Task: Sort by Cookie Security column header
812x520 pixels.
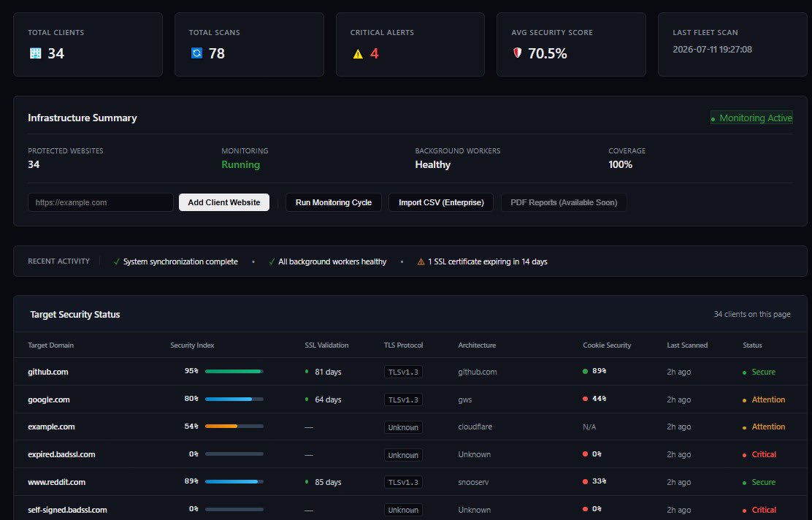Action: pyautogui.click(x=607, y=345)
